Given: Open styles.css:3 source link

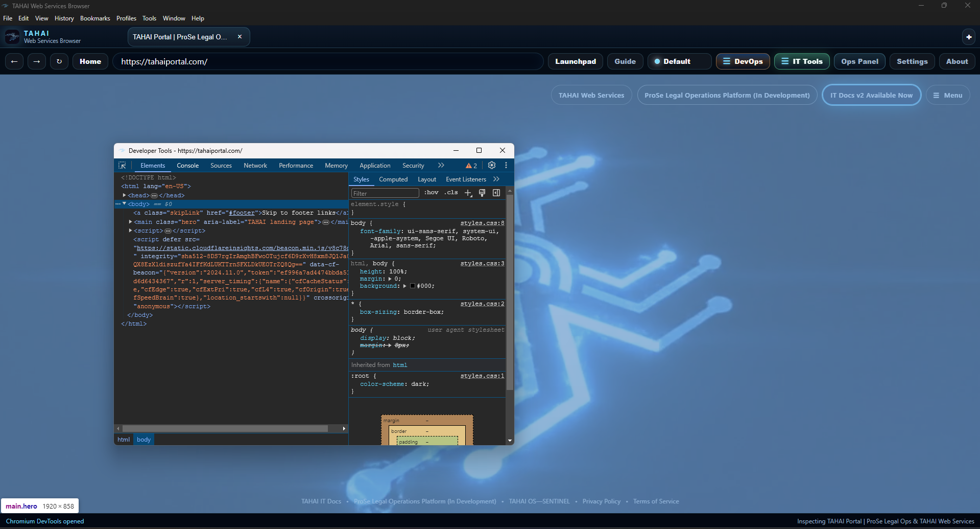Looking at the screenshot, I should click(482, 263).
